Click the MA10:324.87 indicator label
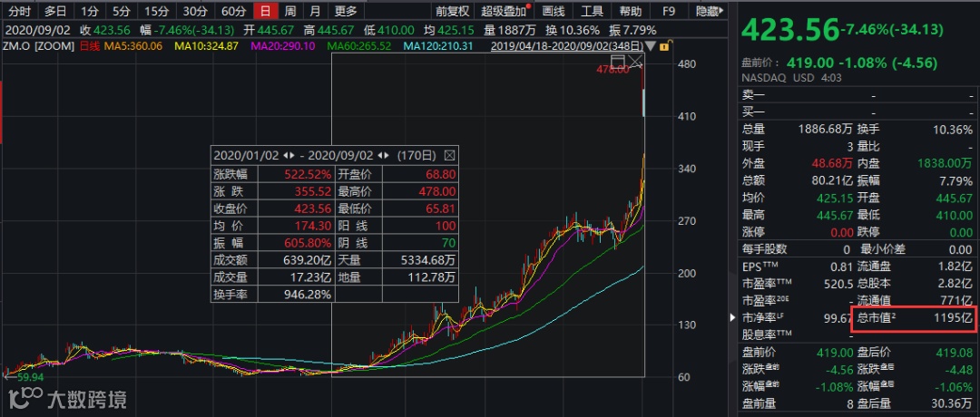Viewport: 980px width, 417px height. [206, 46]
